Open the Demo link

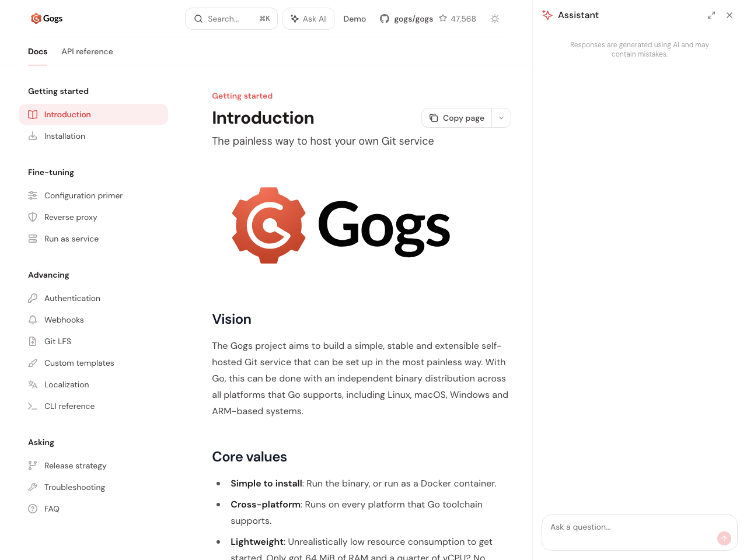click(354, 19)
